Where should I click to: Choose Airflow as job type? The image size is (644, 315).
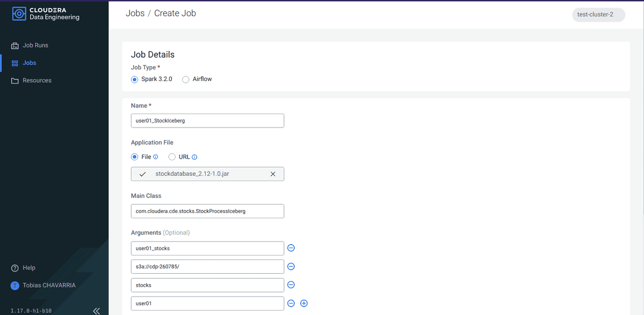pos(186,79)
